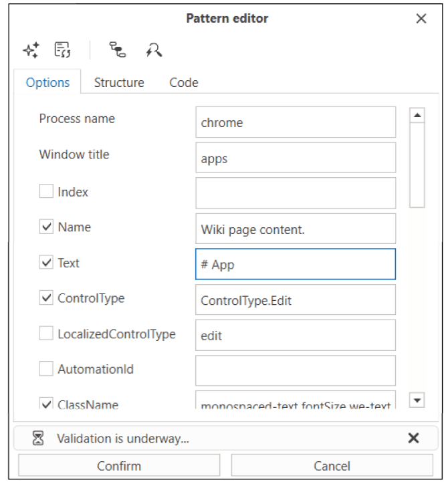Toggle the ControlType checkbox
Image resolution: width=448 pixels, height=484 pixels.
(46, 298)
